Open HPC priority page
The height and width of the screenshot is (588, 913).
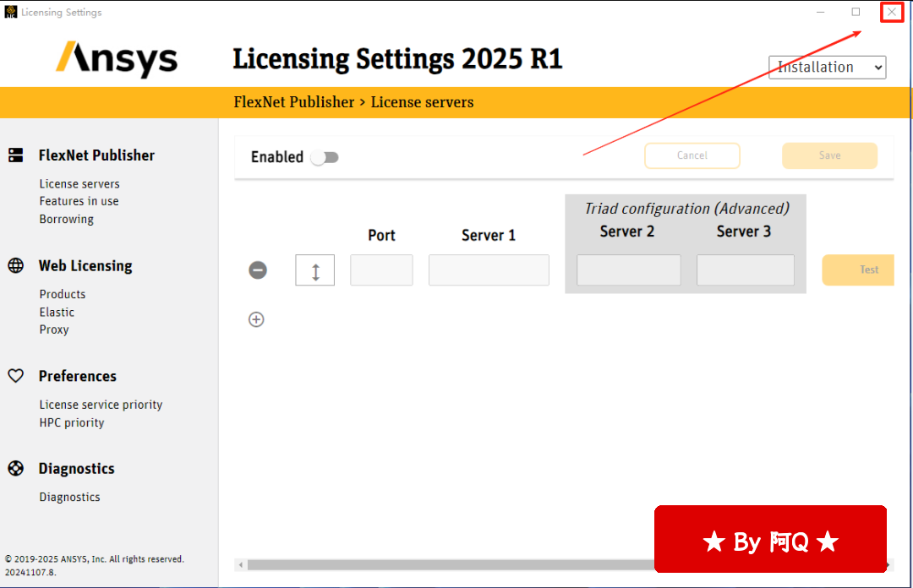72,423
